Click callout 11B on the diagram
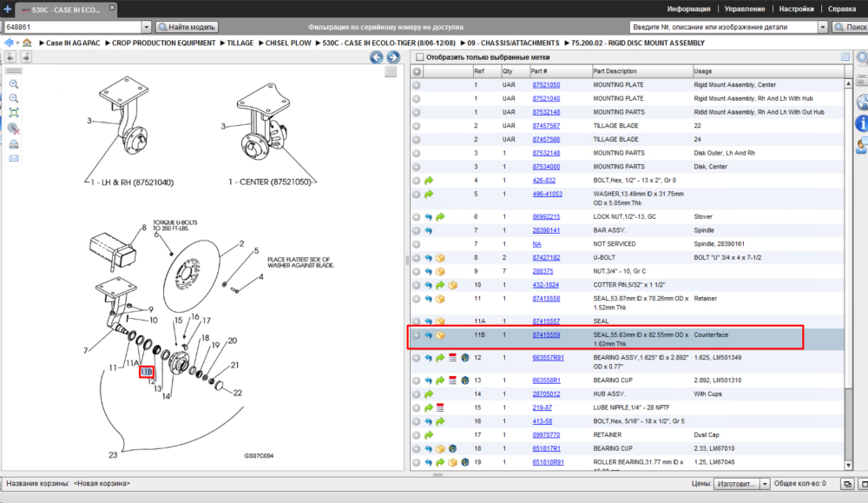 pos(146,371)
